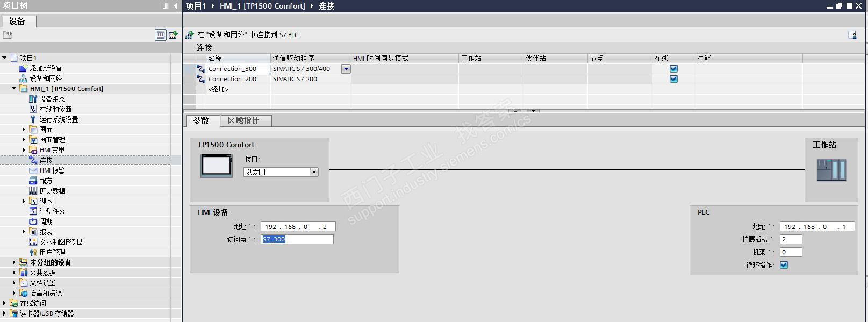Viewport: 868px width, 322px height.
Task: Click the Historical data icon
Action: click(x=33, y=191)
